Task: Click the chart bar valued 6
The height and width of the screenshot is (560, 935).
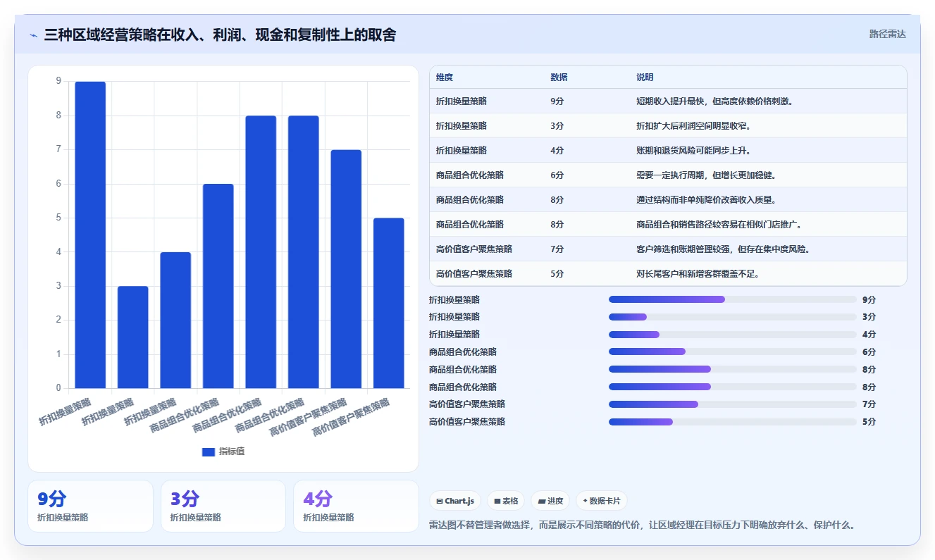Action: click(218, 286)
